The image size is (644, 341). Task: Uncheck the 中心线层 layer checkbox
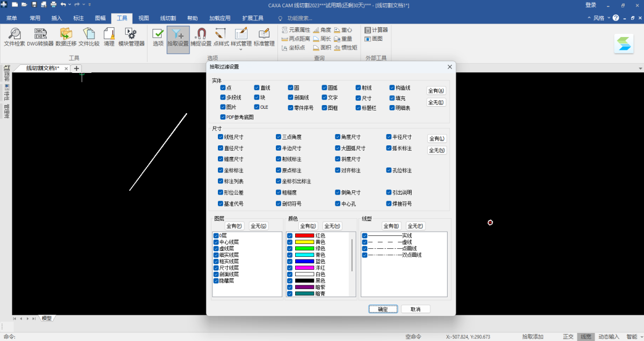[216, 242]
